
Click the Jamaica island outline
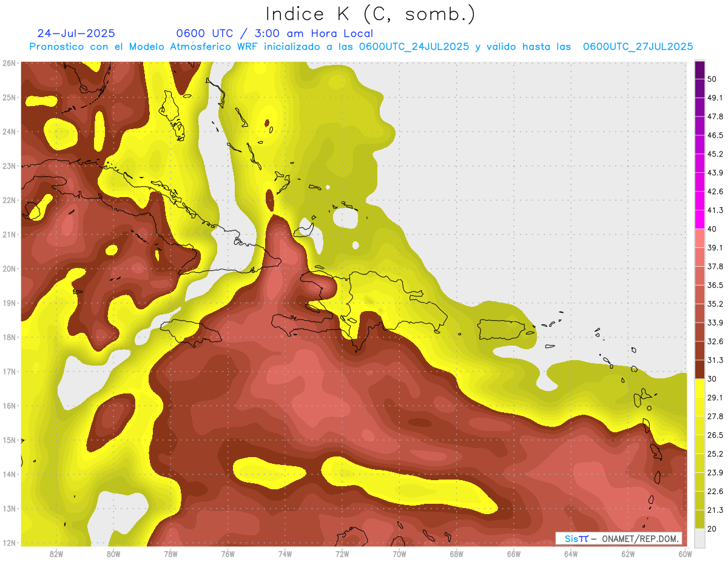pyautogui.click(x=190, y=331)
